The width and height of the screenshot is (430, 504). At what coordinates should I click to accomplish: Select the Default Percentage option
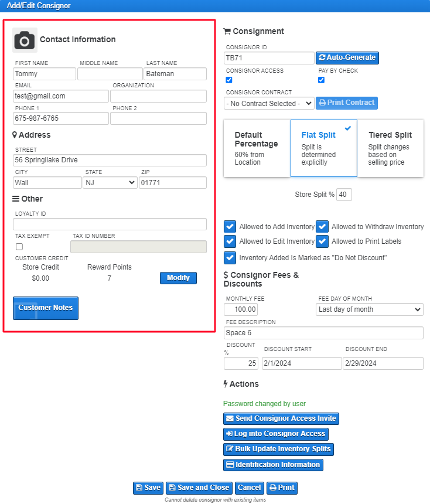coord(257,148)
